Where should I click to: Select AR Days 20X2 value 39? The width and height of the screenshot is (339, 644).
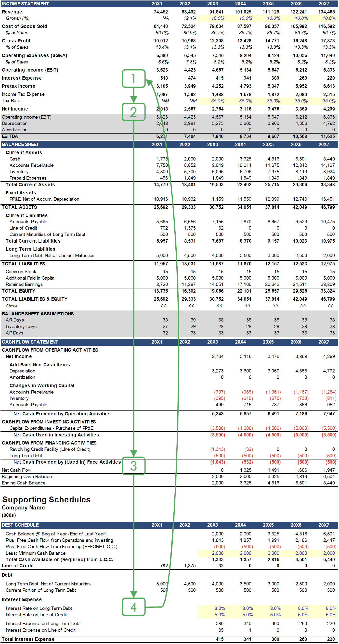(x=193, y=320)
